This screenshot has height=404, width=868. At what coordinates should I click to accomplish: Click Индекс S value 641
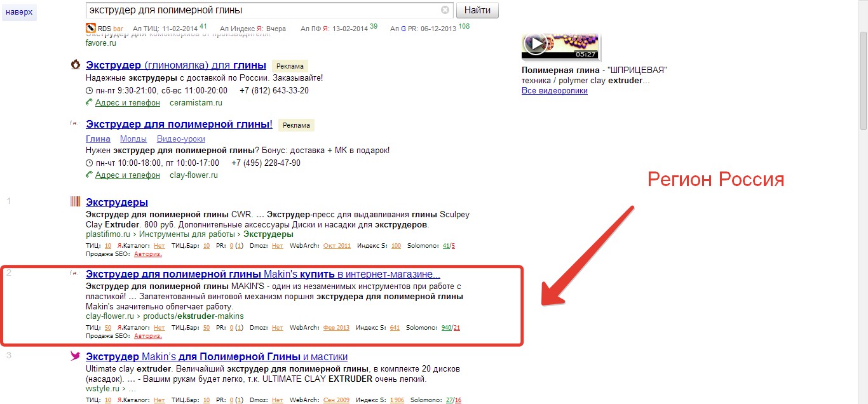click(395, 328)
